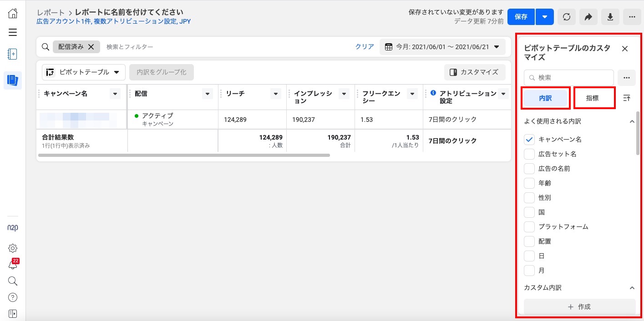Click the sort icon beside 指標 tab
This screenshot has height=321, width=644.
[627, 98]
